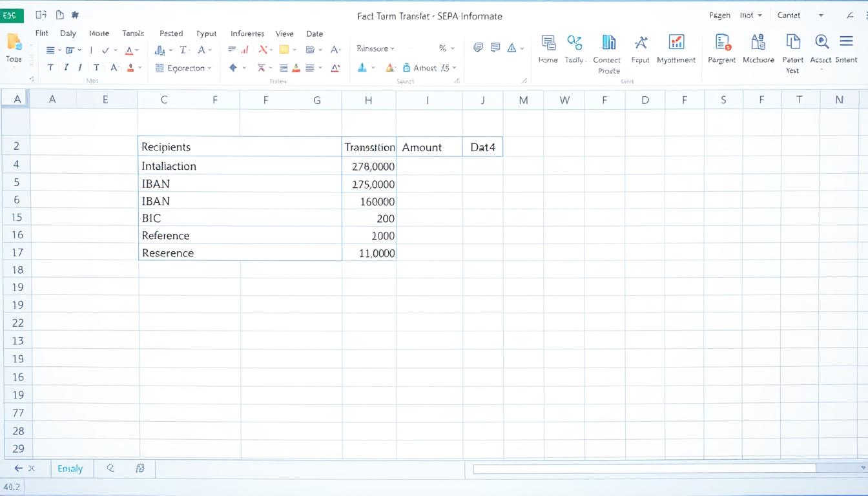Apply the yellow fill color swatch

click(x=284, y=49)
